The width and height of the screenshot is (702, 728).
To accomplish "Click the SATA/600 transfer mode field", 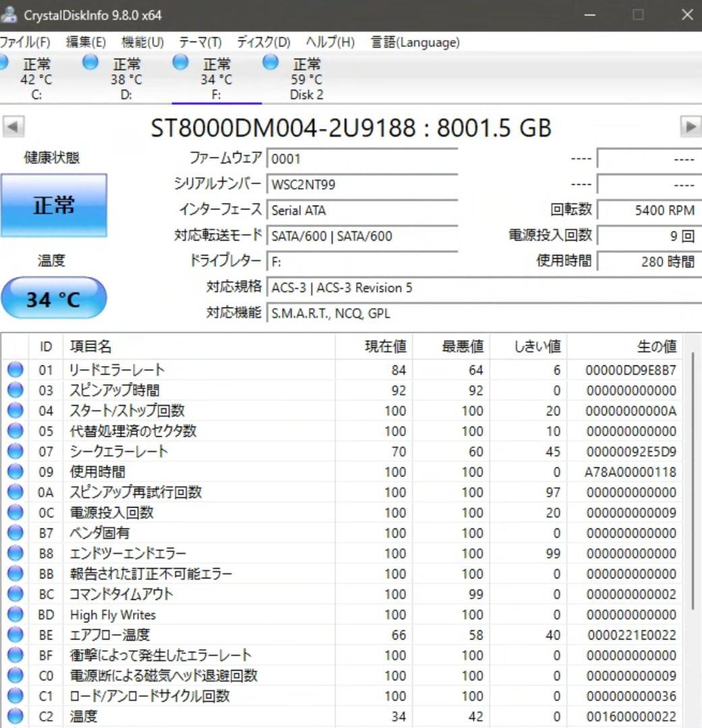I will click(x=362, y=236).
